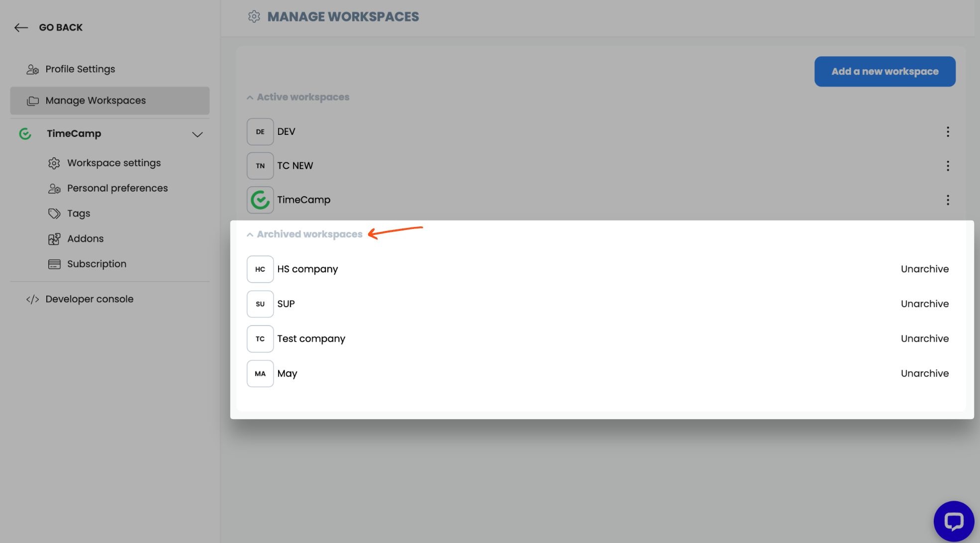
Task: Open Profile Settings in the sidebar
Action: (80, 69)
